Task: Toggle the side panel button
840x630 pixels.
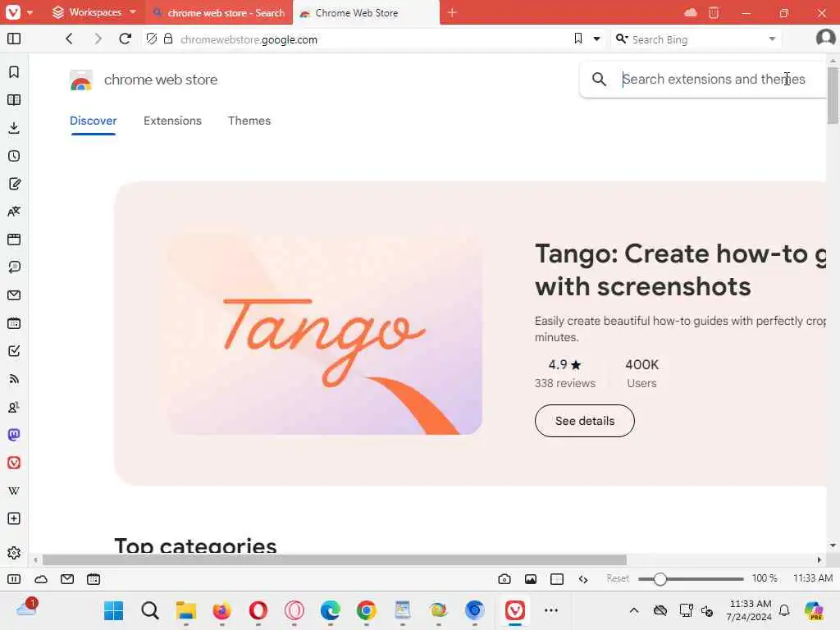Action: [x=14, y=39]
